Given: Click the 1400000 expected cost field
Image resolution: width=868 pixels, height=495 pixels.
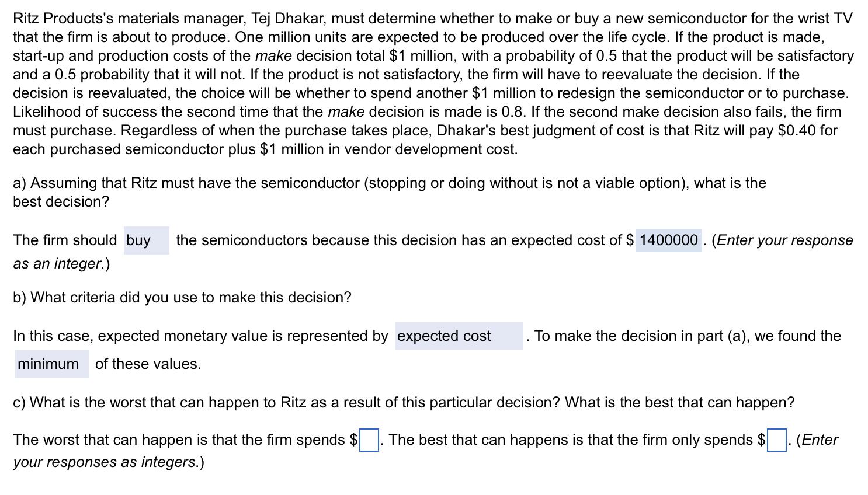Looking at the screenshot, I should [x=668, y=240].
